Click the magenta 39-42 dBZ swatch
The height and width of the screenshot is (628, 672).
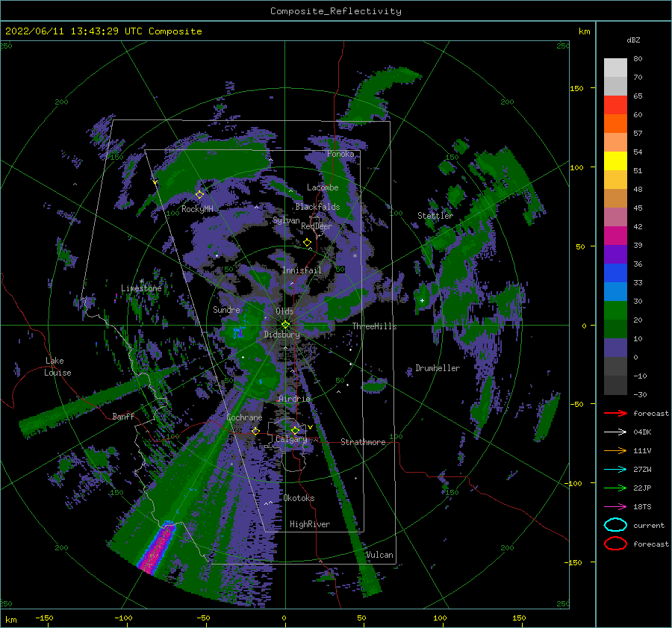615,235
